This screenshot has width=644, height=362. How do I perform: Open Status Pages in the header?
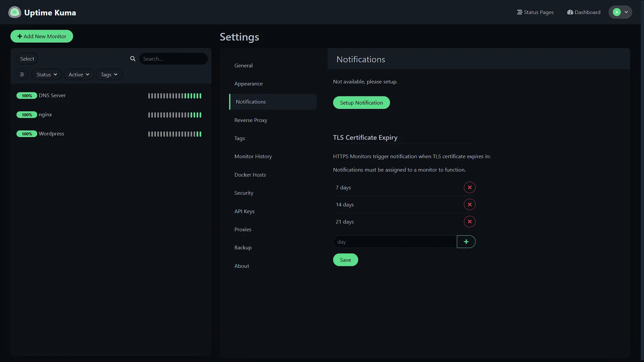(535, 12)
